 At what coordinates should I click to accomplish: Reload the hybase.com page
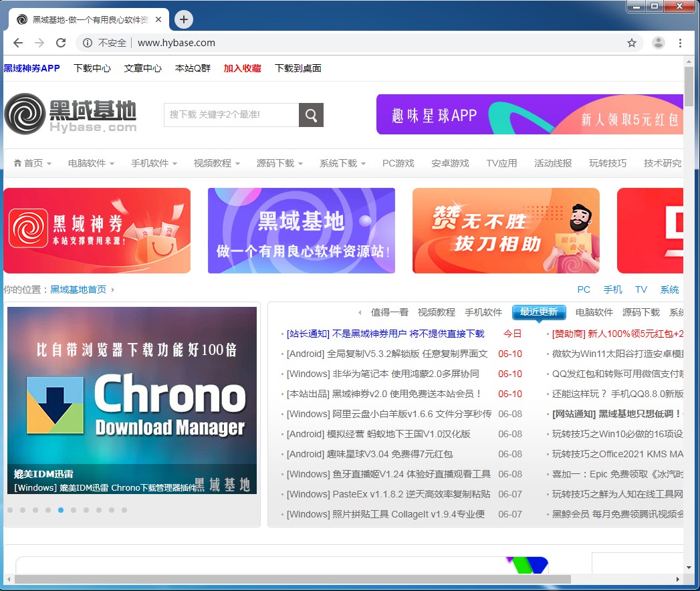click(x=61, y=43)
